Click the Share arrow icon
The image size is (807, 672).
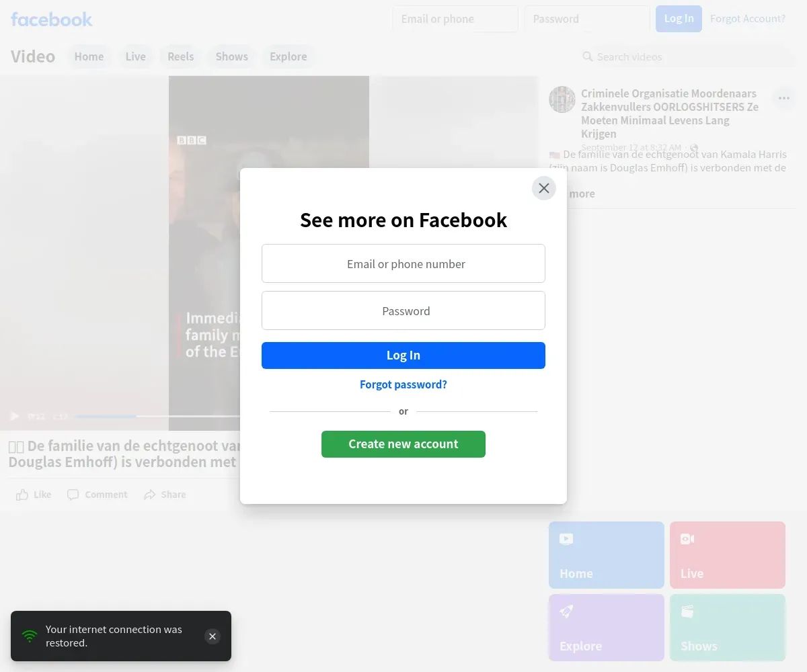pyautogui.click(x=149, y=495)
